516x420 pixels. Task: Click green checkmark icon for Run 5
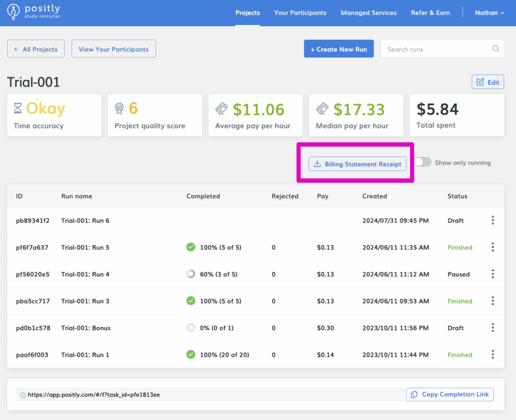pos(190,247)
